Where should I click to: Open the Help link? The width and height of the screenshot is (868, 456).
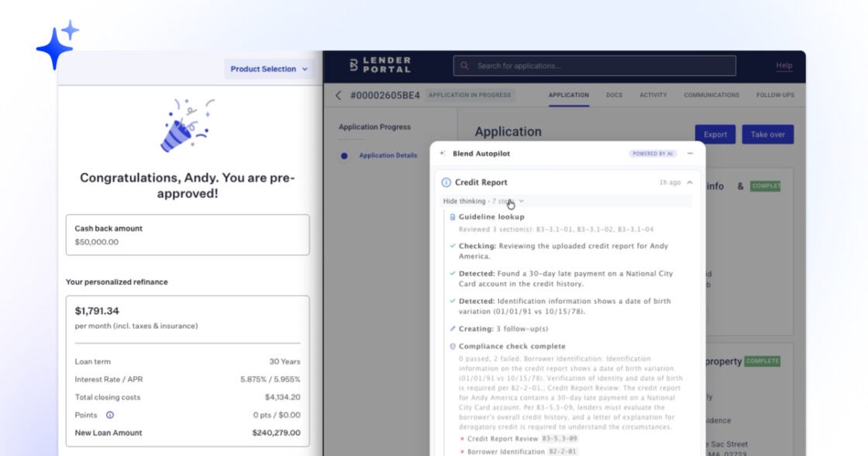click(x=784, y=65)
